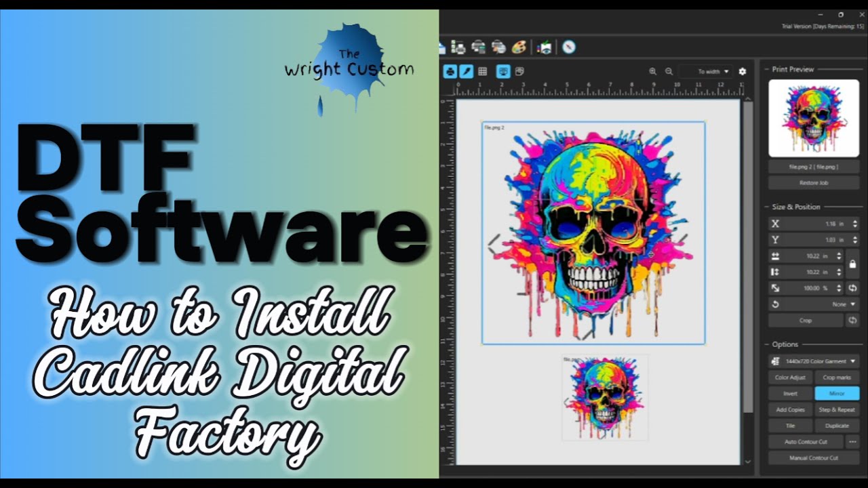
Task: Open Auto Contour Cut more options ellipsis
Action: (x=852, y=442)
